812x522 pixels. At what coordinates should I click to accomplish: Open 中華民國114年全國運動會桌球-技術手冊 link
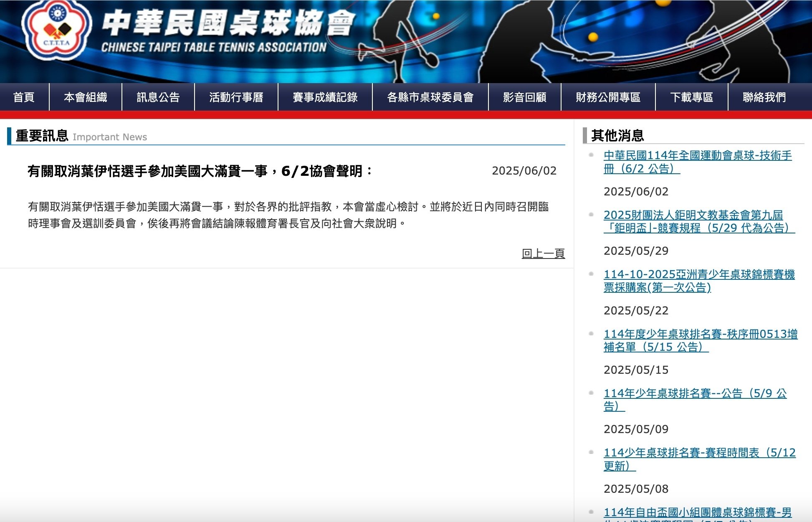coord(698,162)
